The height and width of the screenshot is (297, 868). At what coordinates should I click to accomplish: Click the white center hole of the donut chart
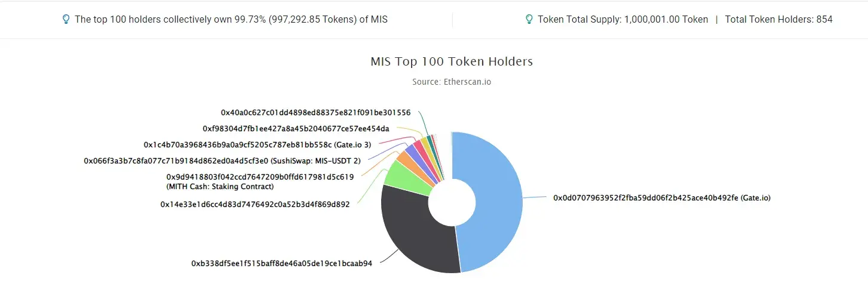pyautogui.click(x=452, y=203)
